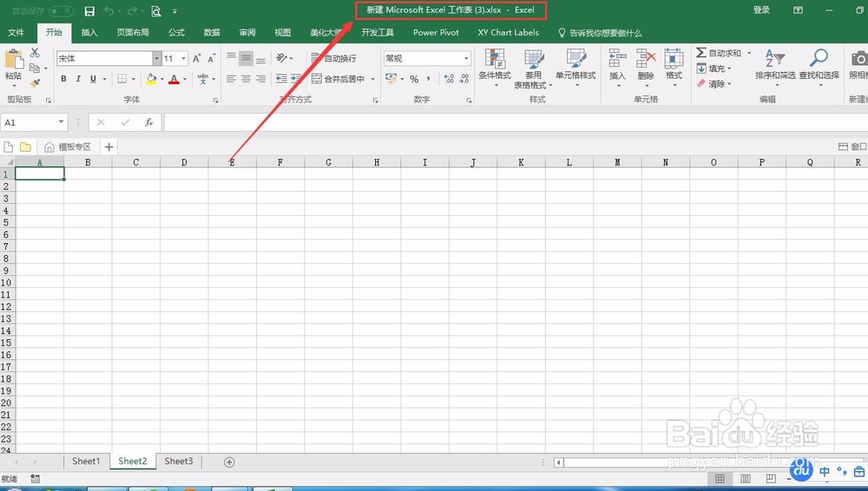Switch to Page Layout view in status bar

pyautogui.click(x=745, y=478)
